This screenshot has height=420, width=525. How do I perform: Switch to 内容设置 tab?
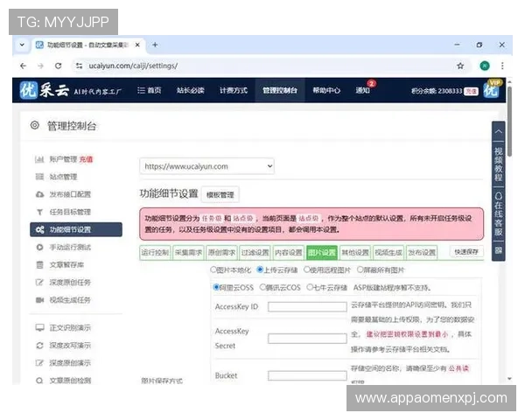coord(288,252)
